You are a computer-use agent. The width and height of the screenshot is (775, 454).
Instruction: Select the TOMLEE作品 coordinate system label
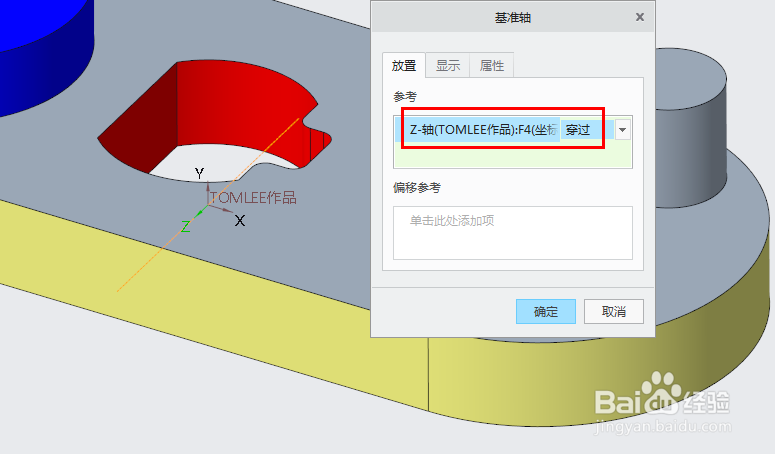click(253, 198)
